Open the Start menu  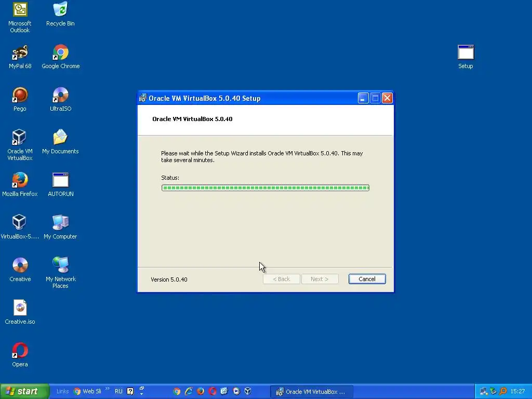coord(24,391)
